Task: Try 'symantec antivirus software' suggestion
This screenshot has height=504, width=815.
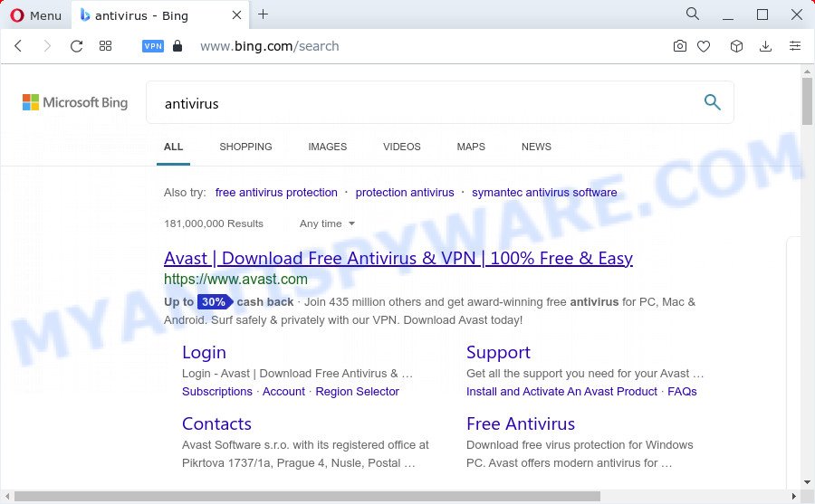Action: (x=544, y=192)
